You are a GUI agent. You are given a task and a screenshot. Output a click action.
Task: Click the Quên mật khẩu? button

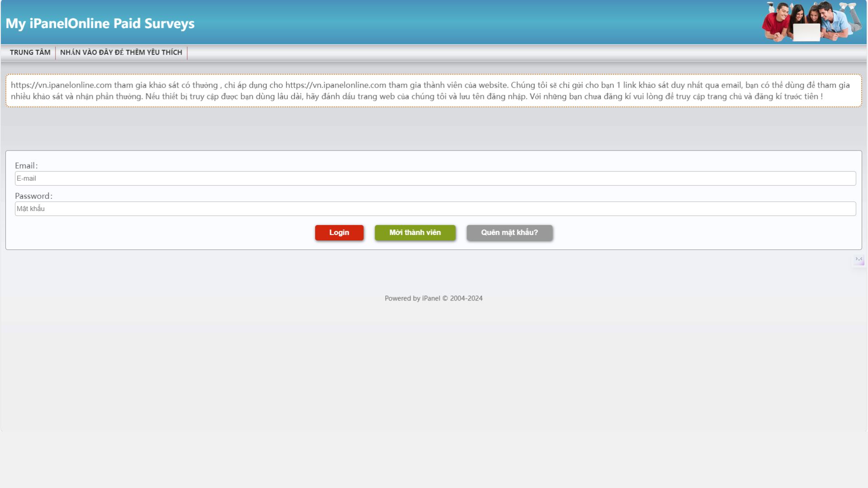click(509, 233)
